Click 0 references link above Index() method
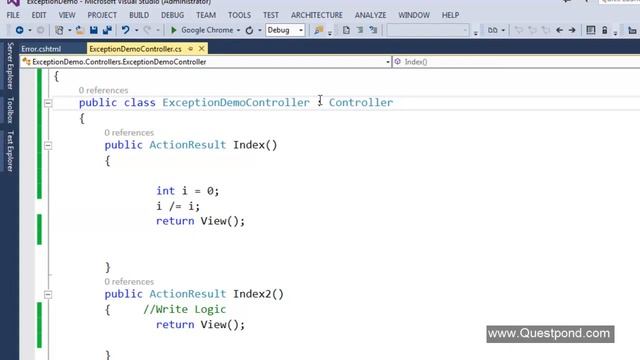 pos(129,133)
